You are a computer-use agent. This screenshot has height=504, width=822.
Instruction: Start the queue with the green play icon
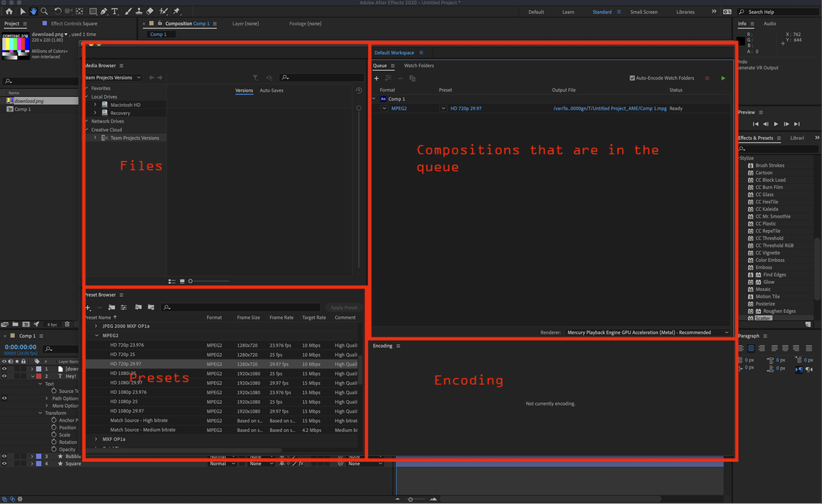coord(723,78)
